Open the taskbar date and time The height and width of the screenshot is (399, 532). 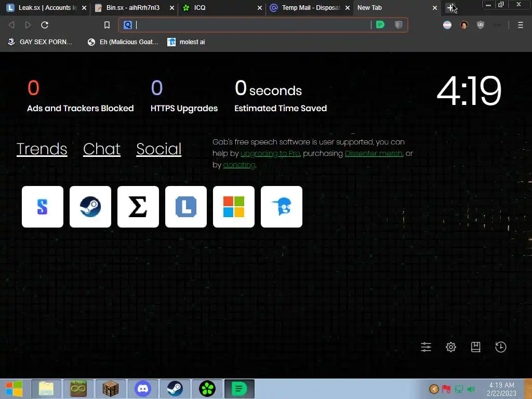pyautogui.click(x=501, y=389)
